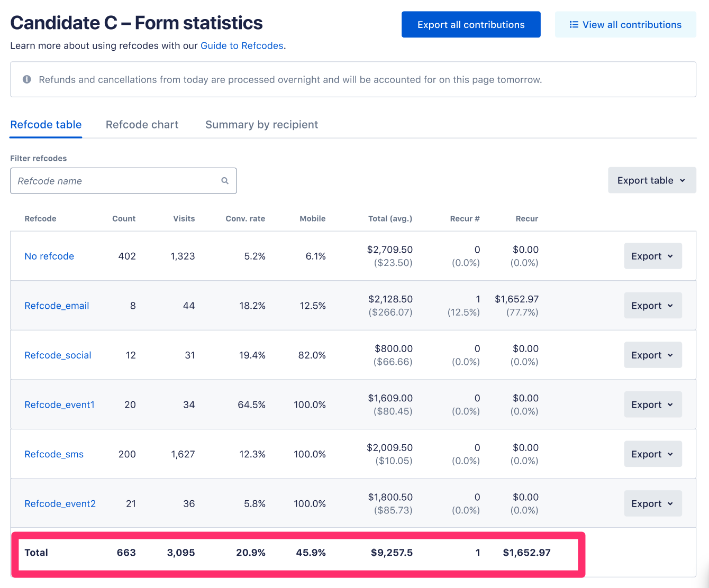The image size is (709, 588).
Task: Select the Refcode_event2 link
Action: pyautogui.click(x=60, y=504)
